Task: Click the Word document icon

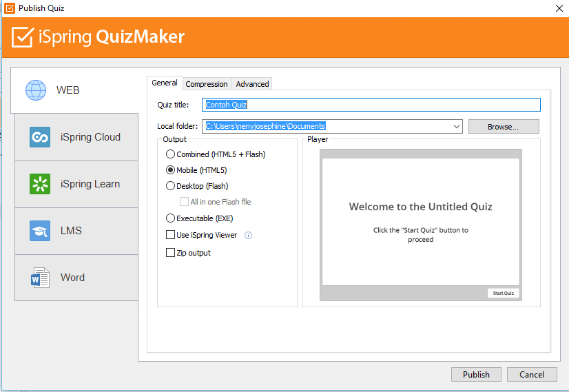Action: click(x=40, y=278)
